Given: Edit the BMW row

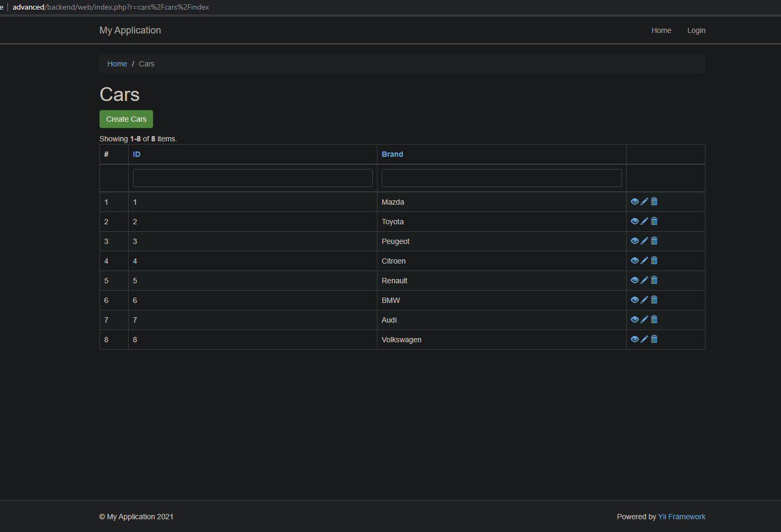Looking at the screenshot, I should [644, 300].
